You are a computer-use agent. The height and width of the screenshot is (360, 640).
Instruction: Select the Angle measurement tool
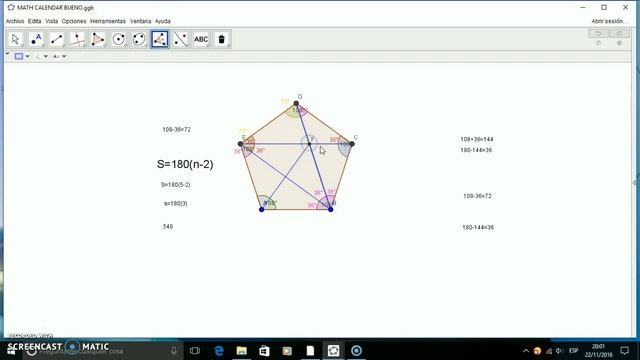pos(160,39)
